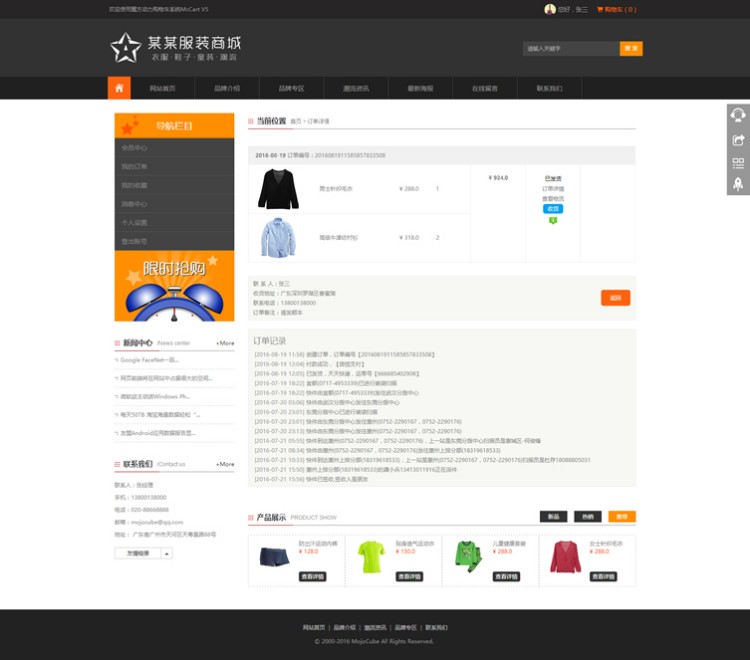Switch to the 热销 product tab
This screenshot has height=660, width=750.
[x=588, y=517]
